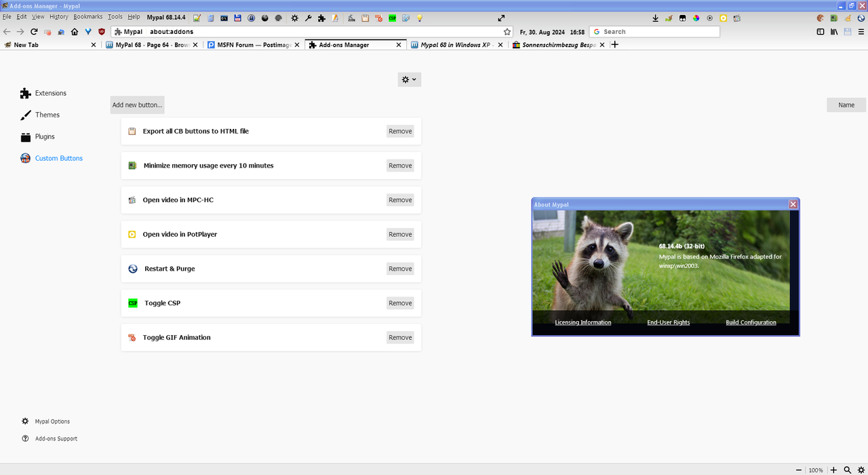Open the Help menu
This screenshot has height=475, width=868.
(x=134, y=17)
